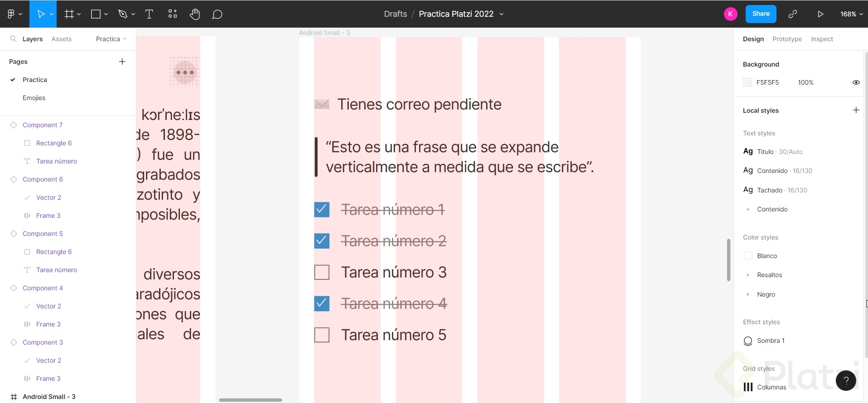
Task: Click the envelope icon on canvas
Action: [x=322, y=105]
